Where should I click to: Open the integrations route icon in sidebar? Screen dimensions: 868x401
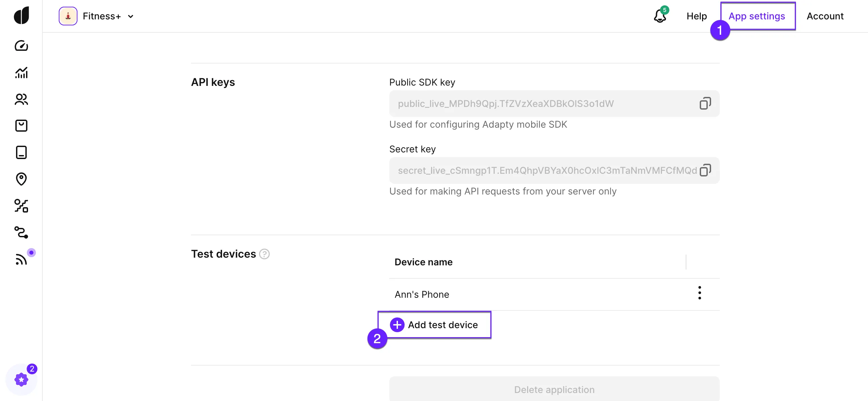coord(21,232)
